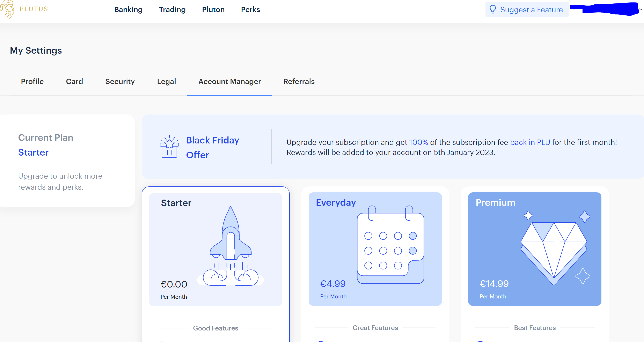This screenshot has height=342, width=644.
Task: Expand the user account dropdown chevron
Action: coord(641,9)
